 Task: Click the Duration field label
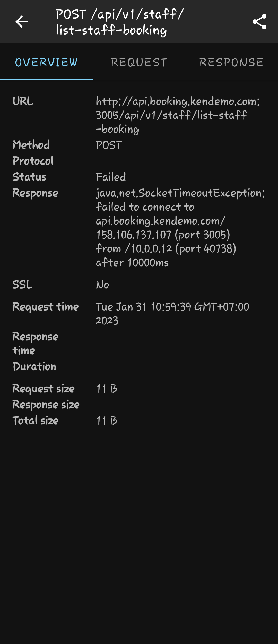34,366
